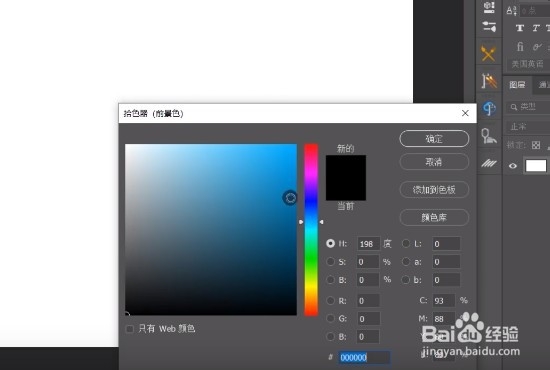The width and height of the screenshot is (550, 370).
Task: Click lock transparent pixels checkerboard icon
Action: [536, 145]
